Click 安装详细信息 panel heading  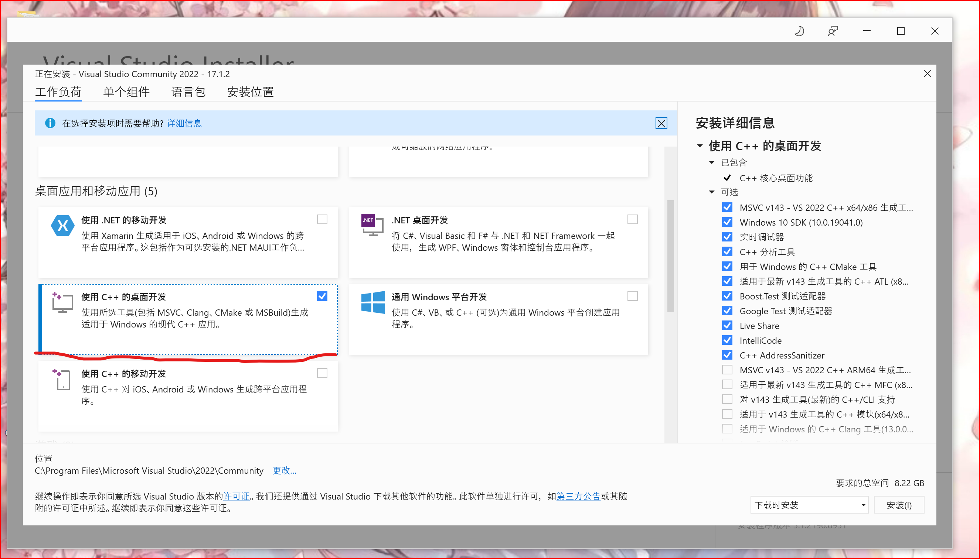click(735, 123)
